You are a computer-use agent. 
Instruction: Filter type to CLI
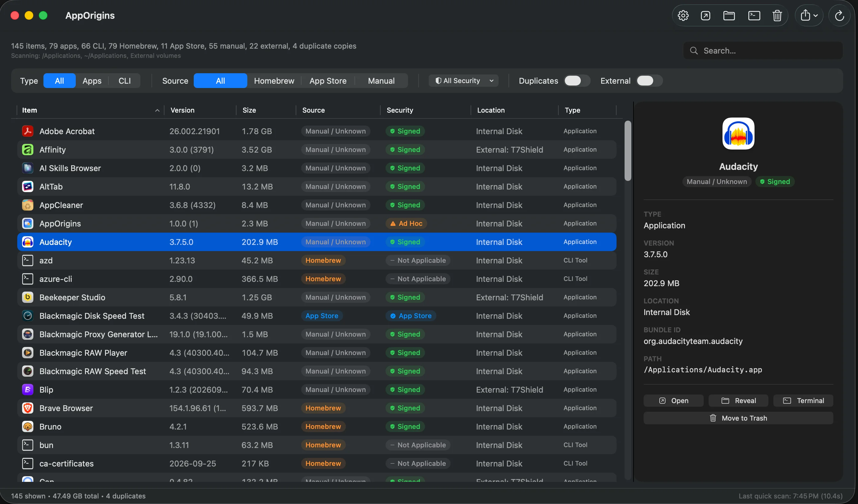[x=124, y=81]
